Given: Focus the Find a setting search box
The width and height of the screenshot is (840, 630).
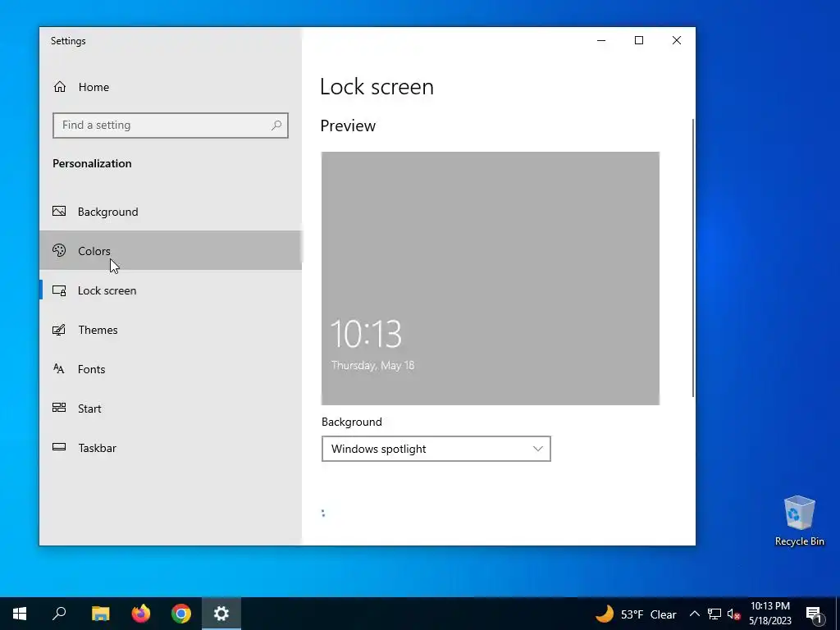Looking at the screenshot, I should (x=171, y=126).
